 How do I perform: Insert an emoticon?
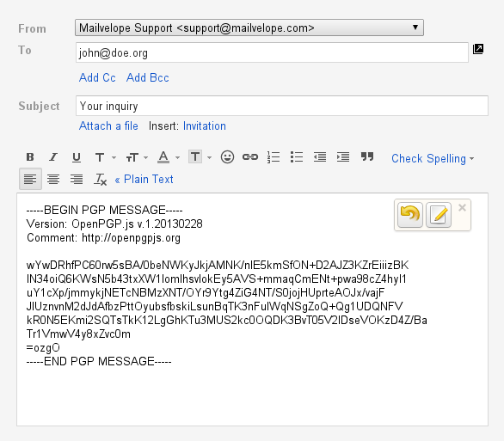click(x=227, y=157)
